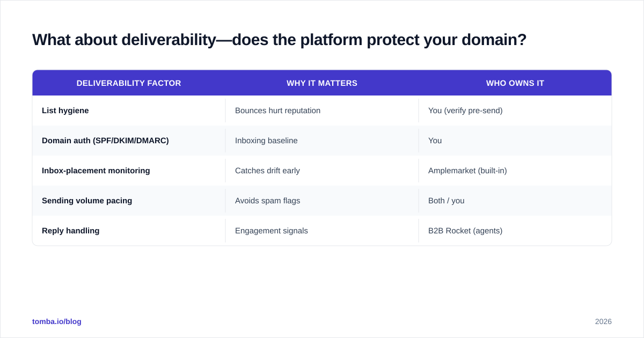The image size is (644, 338).
Task: Open the tomba.io/blog link
Action: click(x=57, y=321)
